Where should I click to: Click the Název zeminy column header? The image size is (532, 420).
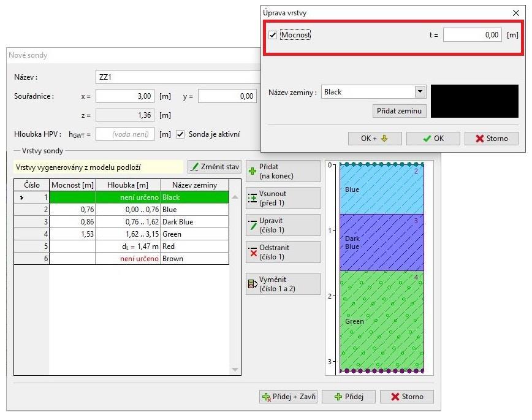click(x=195, y=185)
